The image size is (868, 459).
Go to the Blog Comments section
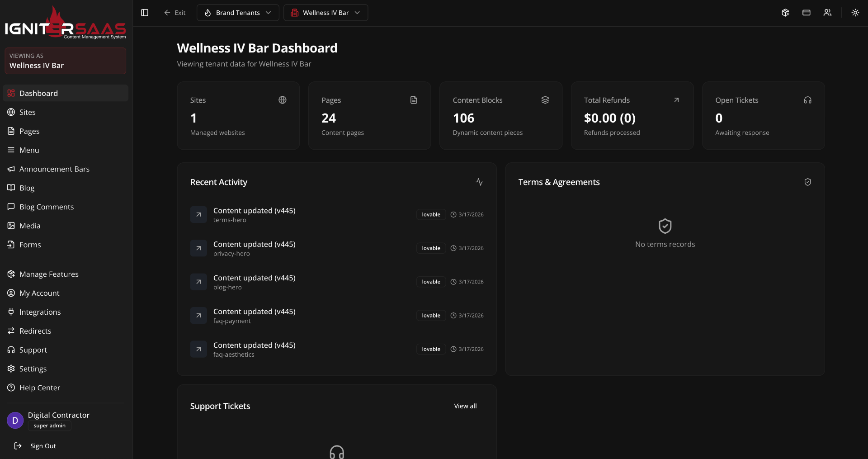47,207
